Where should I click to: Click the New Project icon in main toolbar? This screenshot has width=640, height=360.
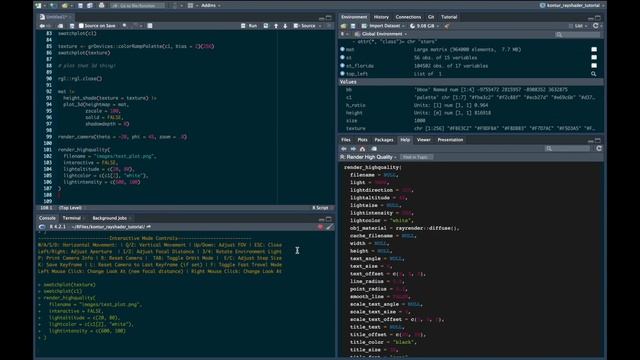[x=53, y=5]
